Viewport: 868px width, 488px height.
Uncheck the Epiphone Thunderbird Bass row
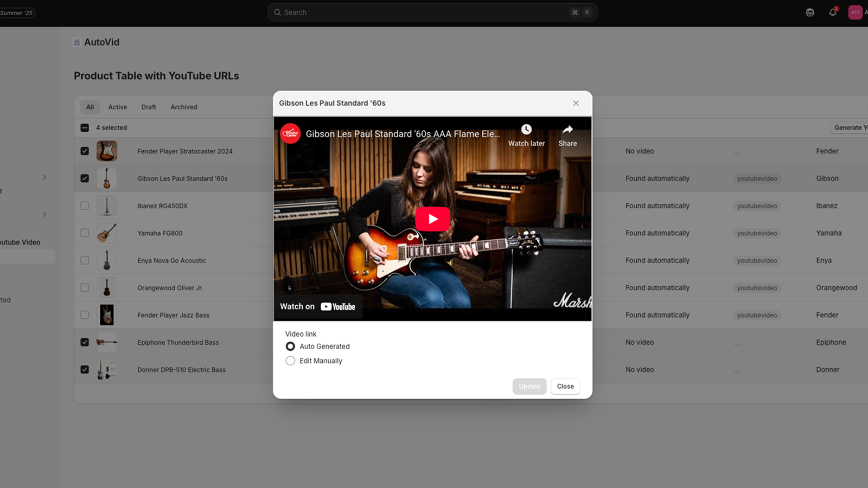click(x=85, y=342)
